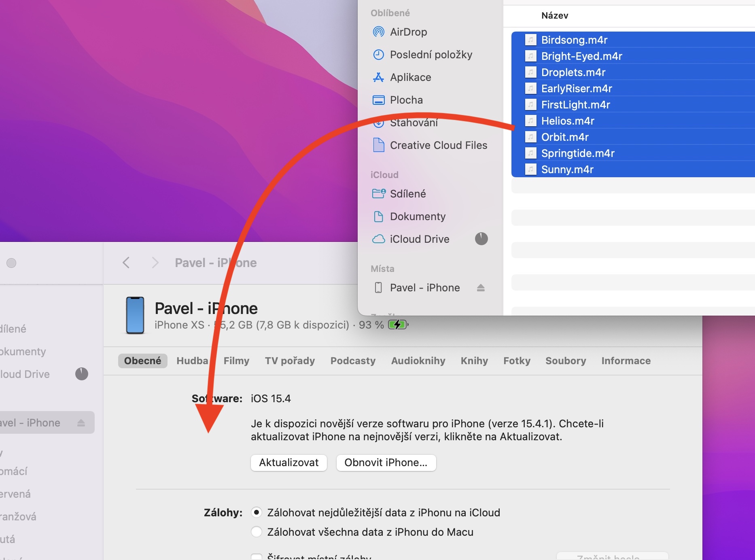
Task: Open Plocha in the sidebar
Action: point(406,100)
